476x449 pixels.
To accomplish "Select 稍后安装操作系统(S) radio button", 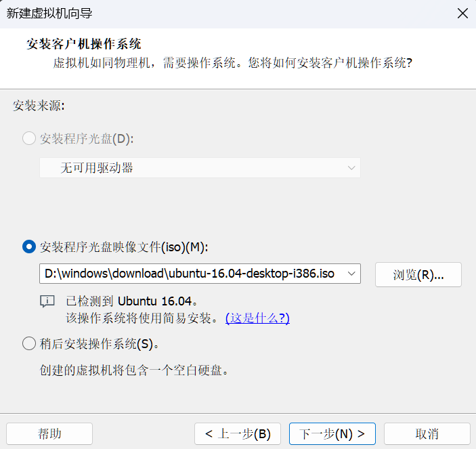I will 29,343.
